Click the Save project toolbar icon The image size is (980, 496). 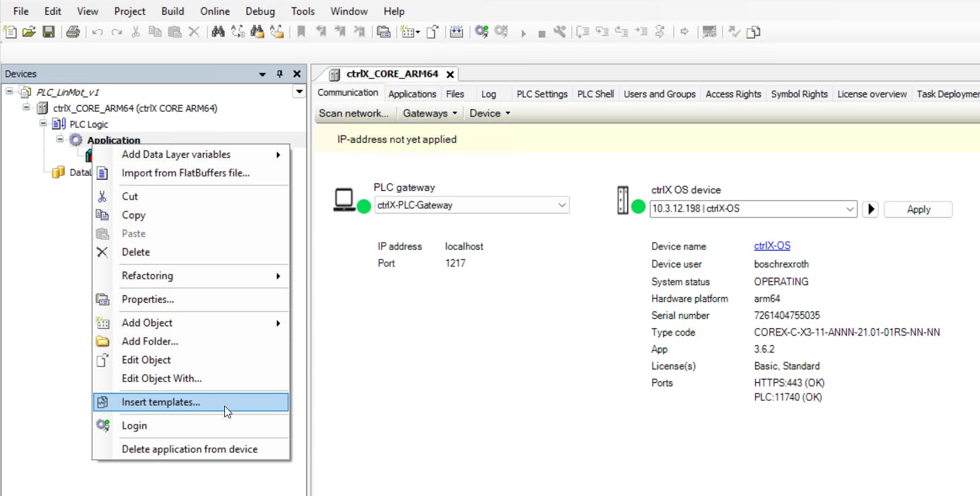48,32
